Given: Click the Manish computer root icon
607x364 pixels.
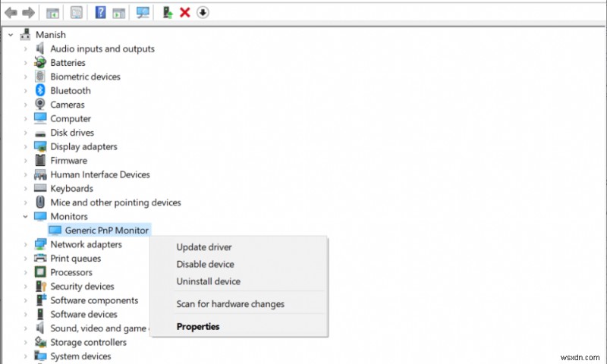Looking at the screenshot, I should 26,34.
